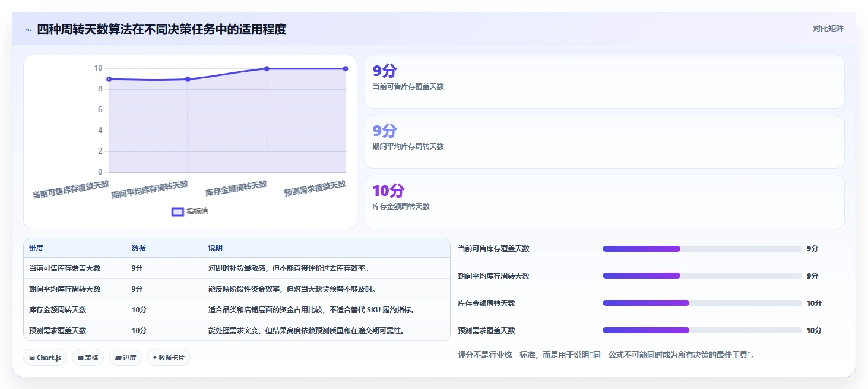Select table cell 期间平均库存周转天数

[65, 289]
